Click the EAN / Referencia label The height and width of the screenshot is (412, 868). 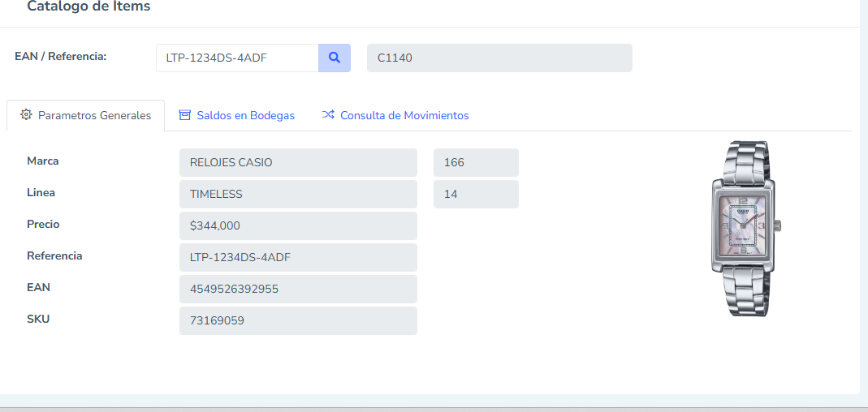[x=61, y=57]
